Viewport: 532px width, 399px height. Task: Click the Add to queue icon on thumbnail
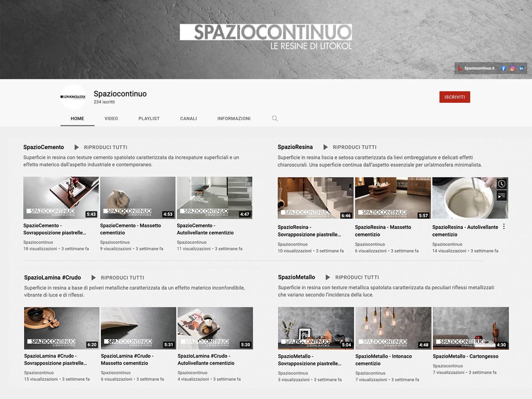pyautogui.click(x=501, y=196)
